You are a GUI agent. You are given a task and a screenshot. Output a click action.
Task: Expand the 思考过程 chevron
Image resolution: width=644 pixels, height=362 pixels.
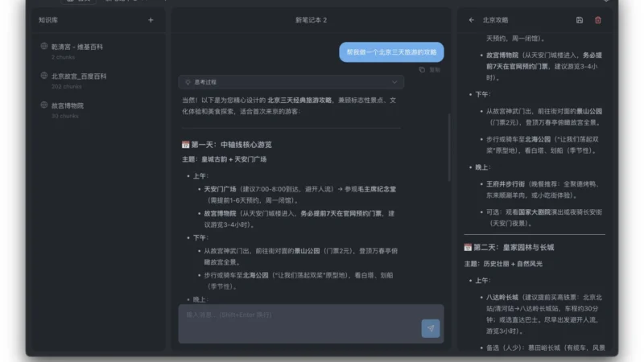pos(394,82)
